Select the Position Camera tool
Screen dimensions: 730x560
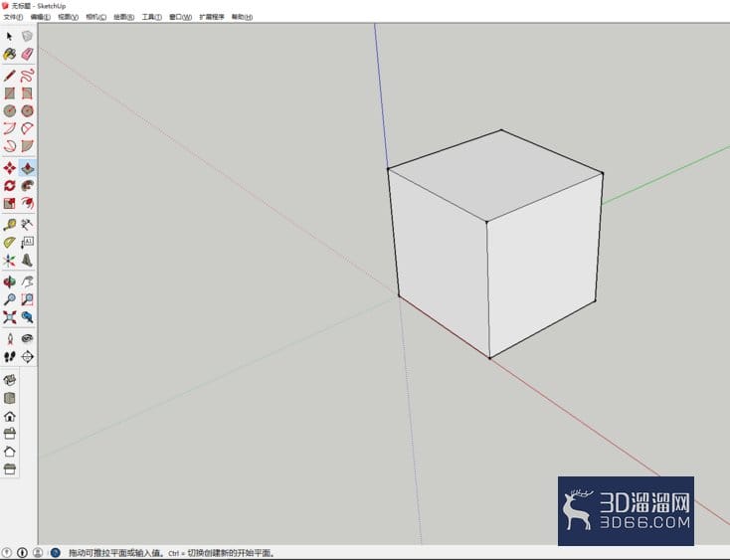(9, 339)
